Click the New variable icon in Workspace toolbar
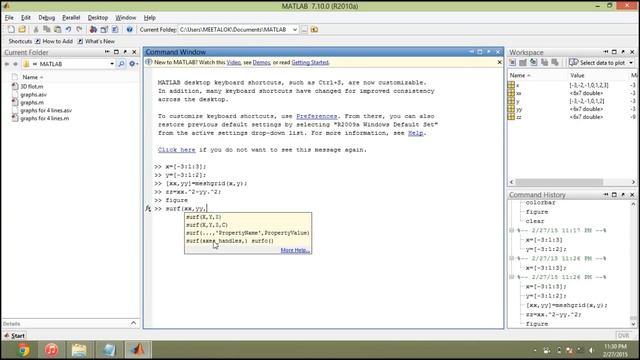 tap(512, 62)
